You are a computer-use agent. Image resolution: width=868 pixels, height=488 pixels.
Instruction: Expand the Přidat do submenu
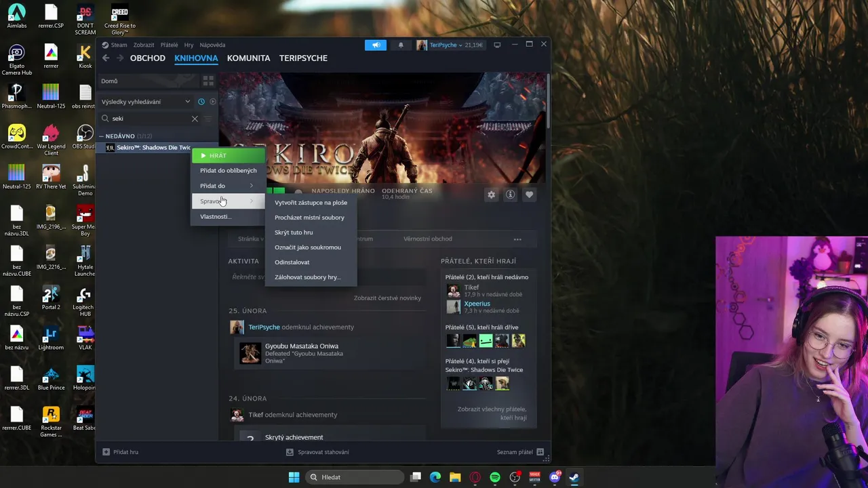[x=229, y=186]
